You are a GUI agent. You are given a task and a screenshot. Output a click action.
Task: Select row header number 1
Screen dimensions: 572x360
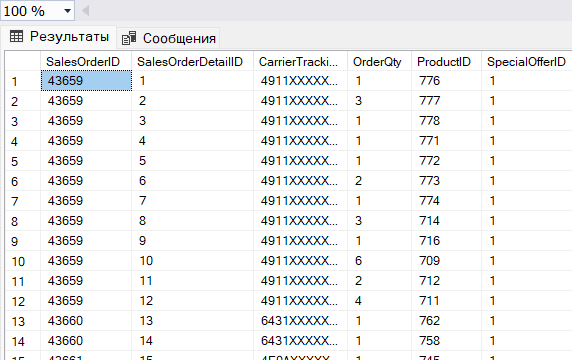(x=23, y=81)
